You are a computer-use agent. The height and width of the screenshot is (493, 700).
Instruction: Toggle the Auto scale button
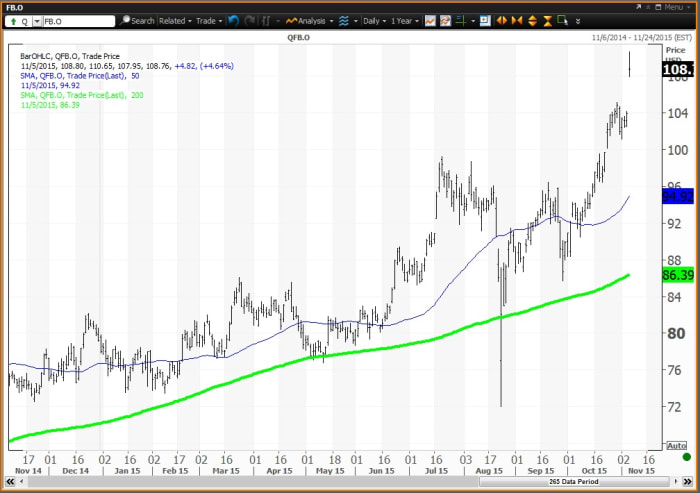677,445
